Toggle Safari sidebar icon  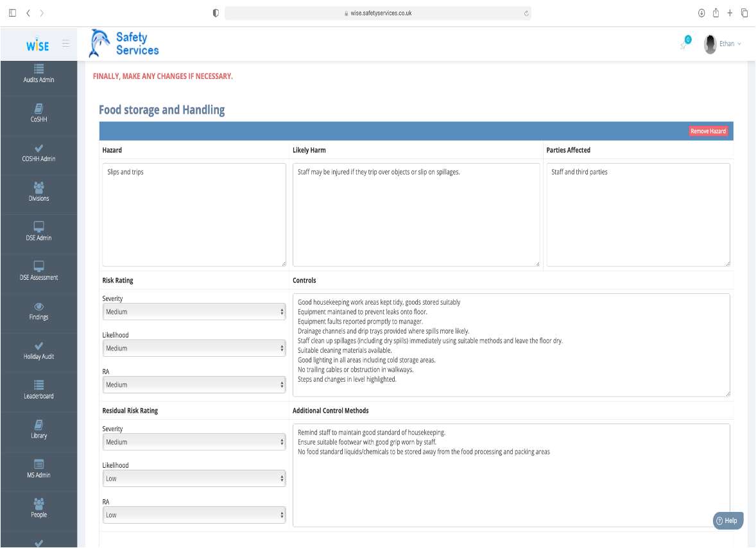(13, 13)
